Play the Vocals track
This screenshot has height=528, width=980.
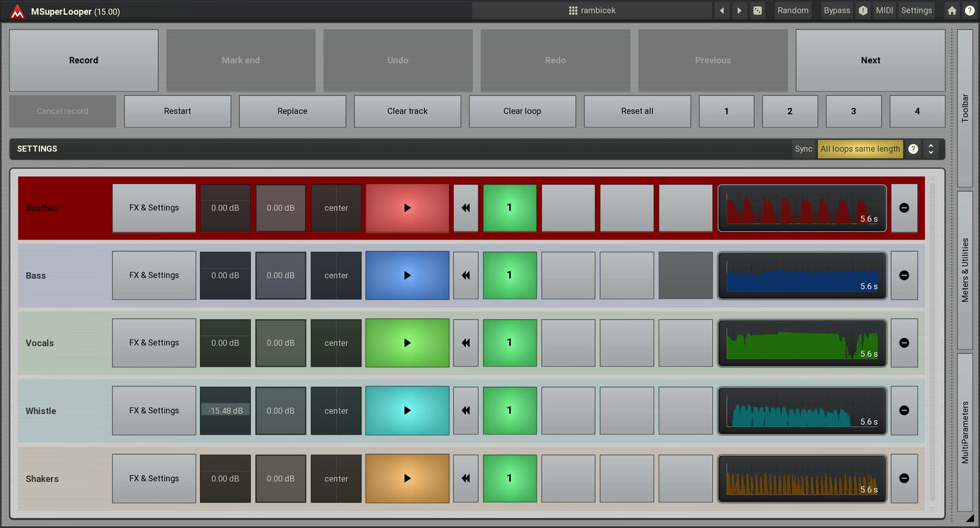tap(407, 343)
